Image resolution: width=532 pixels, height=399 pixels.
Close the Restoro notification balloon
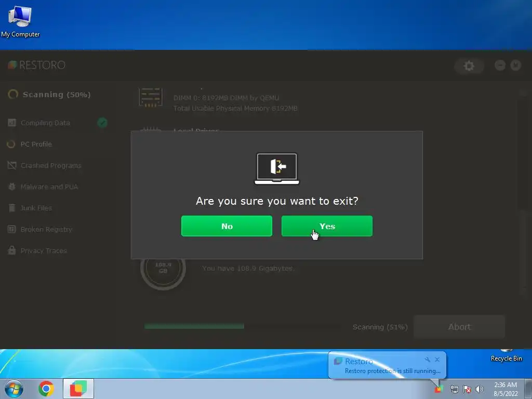pyautogui.click(x=437, y=360)
